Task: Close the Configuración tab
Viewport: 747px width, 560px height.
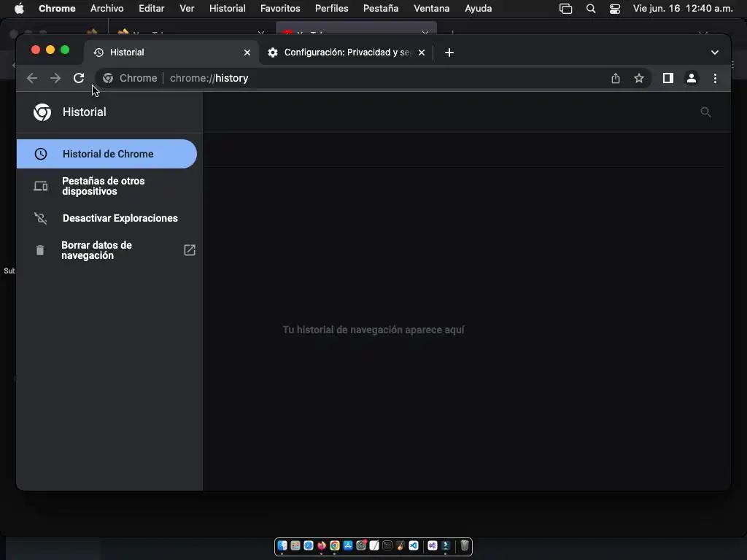Action: [422, 52]
